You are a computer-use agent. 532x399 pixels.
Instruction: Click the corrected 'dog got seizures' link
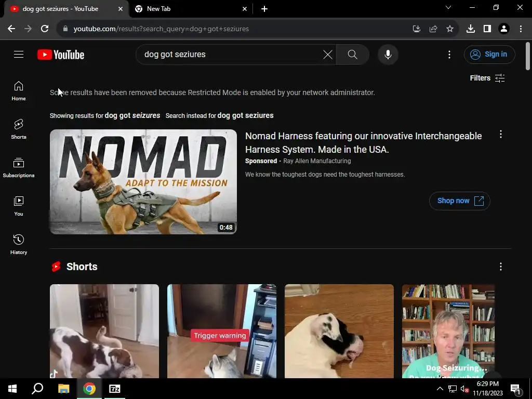coord(132,115)
